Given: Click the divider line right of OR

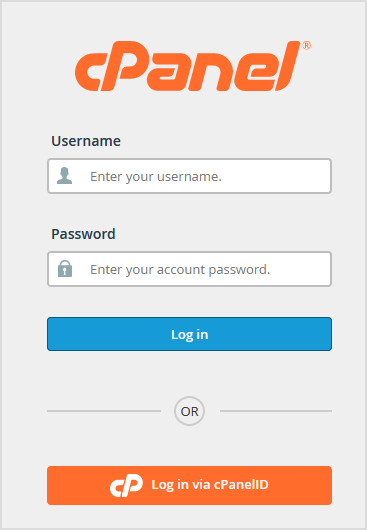Looking at the screenshot, I should [276, 411].
